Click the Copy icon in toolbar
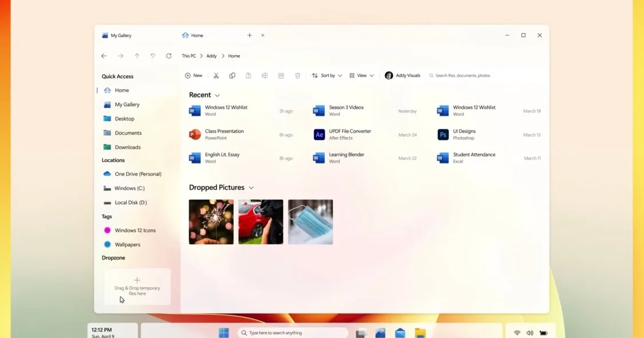The height and width of the screenshot is (338, 644). coord(232,76)
